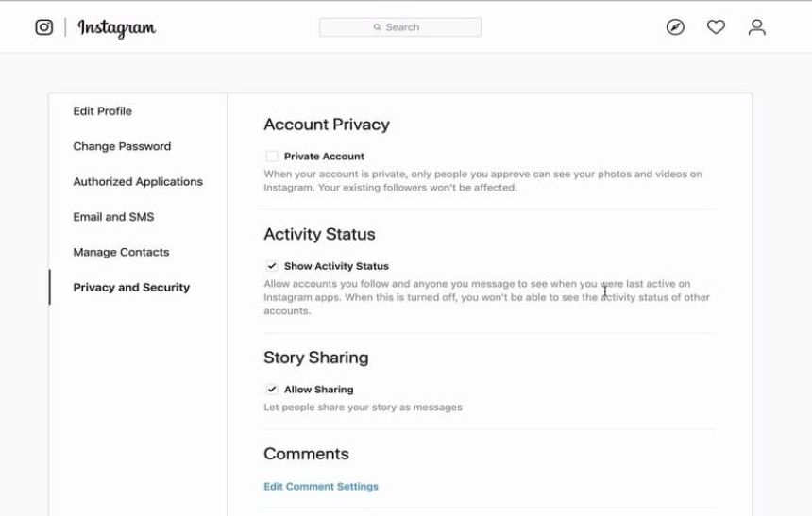
Task: Open the Explore compass icon
Action: click(675, 27)
